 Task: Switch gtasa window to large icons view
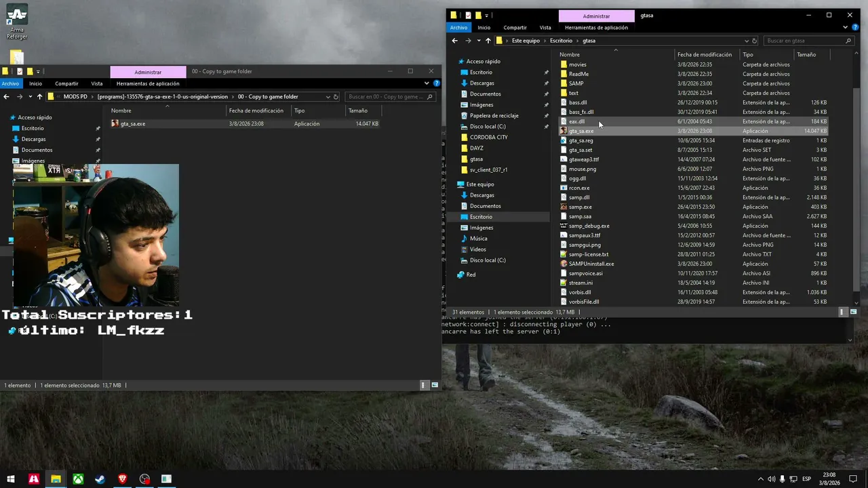click(853, 312)
